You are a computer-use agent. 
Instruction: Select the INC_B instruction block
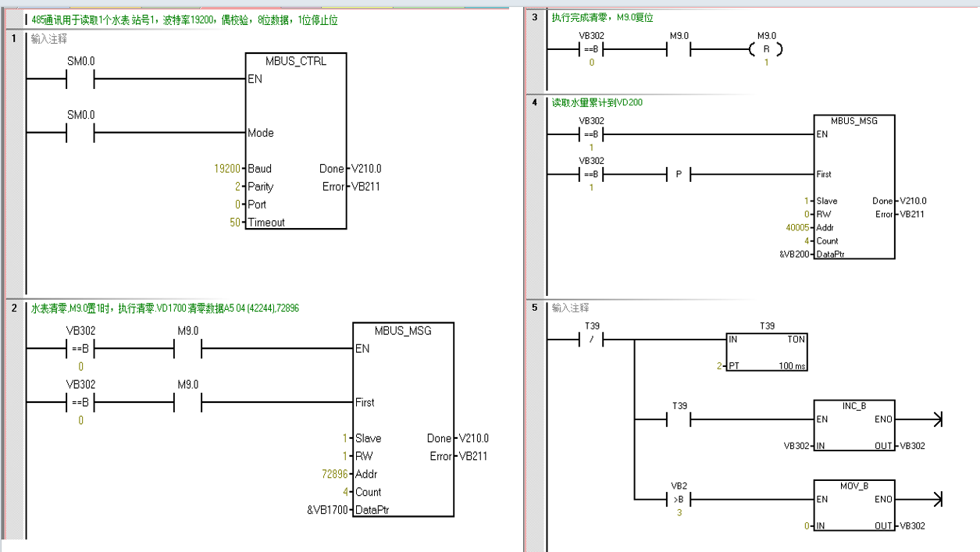tap(853, 426)
